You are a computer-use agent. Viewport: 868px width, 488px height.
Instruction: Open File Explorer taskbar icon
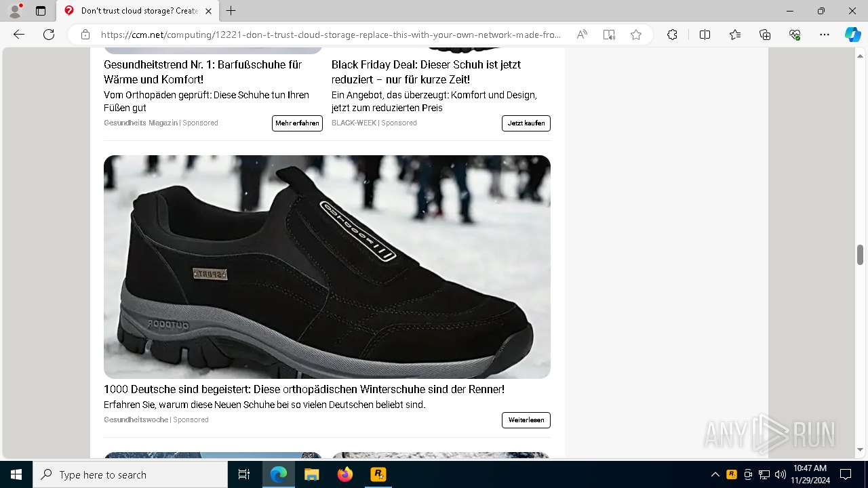coord(312,474)
